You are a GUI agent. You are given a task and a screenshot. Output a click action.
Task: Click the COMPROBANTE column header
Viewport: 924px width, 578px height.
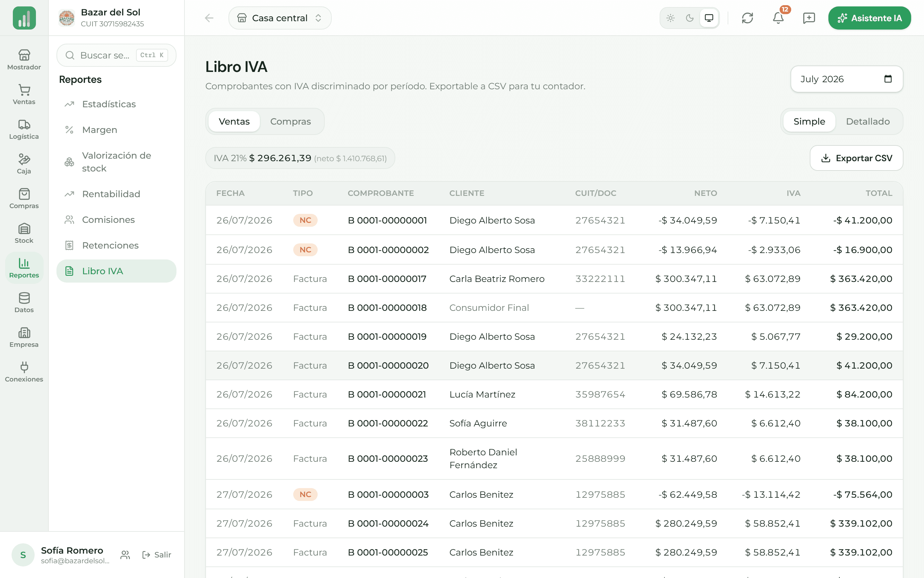point(380,193)
